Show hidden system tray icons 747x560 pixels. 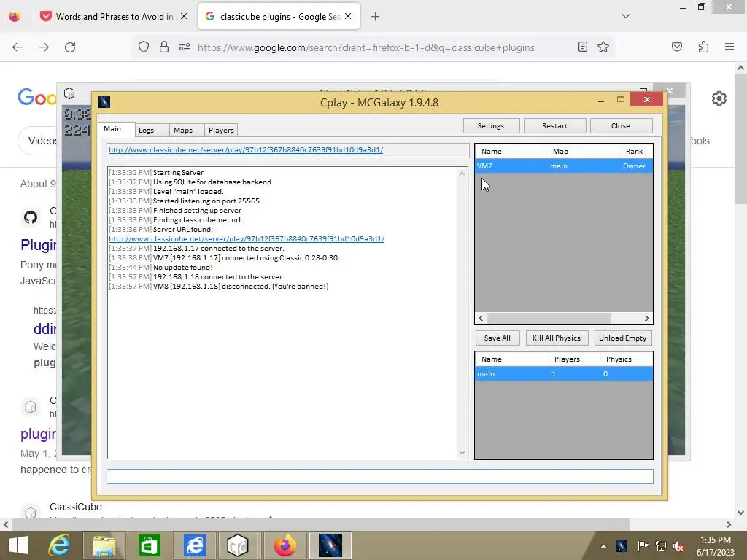[x=603, y=546]
